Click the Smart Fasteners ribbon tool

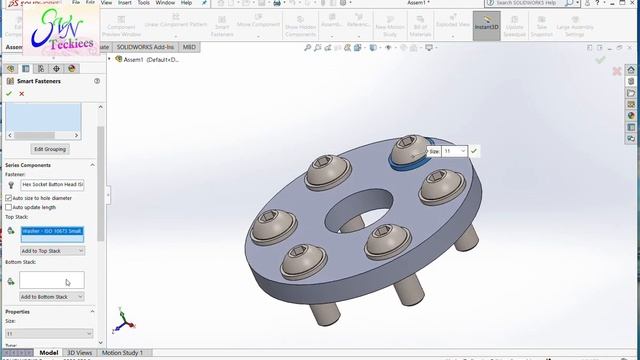[222, 26]
